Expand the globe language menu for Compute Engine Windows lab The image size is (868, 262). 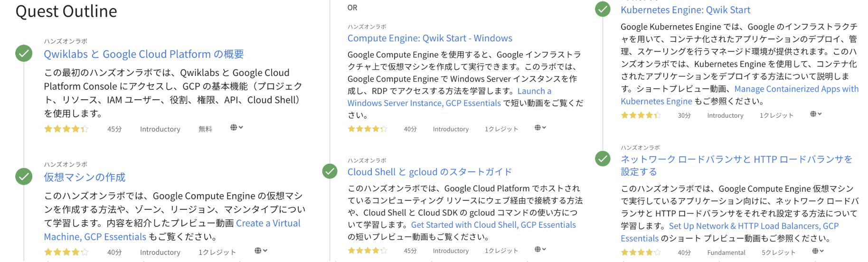(x=540, y=127)
